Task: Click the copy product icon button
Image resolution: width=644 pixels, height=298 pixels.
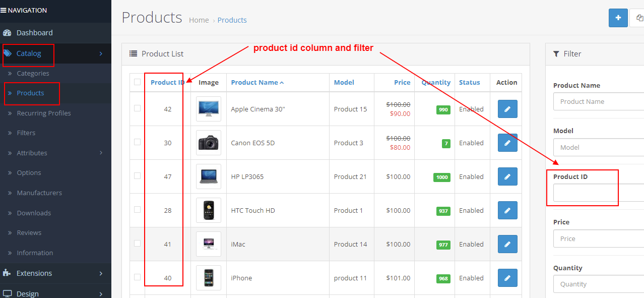Action: pyautogui.click(x=638, y=18)
